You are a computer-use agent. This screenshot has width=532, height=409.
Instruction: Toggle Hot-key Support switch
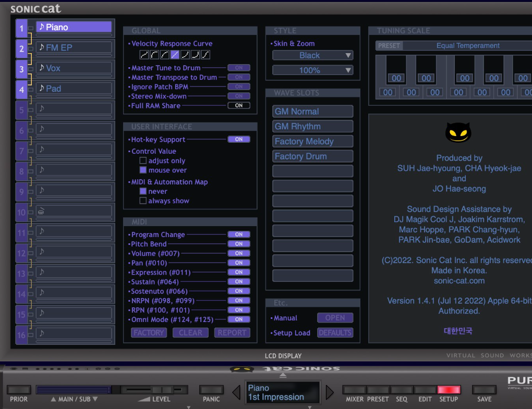coord(239,139)
